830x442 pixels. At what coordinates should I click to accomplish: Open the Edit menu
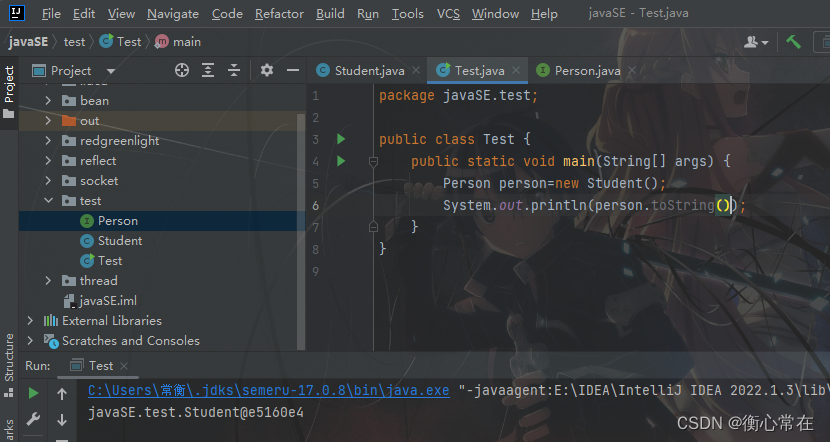tap(84, 14)
